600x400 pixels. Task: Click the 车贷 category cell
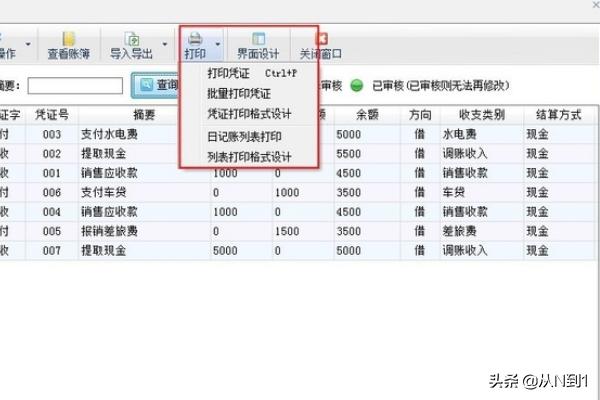pos(454,193)
